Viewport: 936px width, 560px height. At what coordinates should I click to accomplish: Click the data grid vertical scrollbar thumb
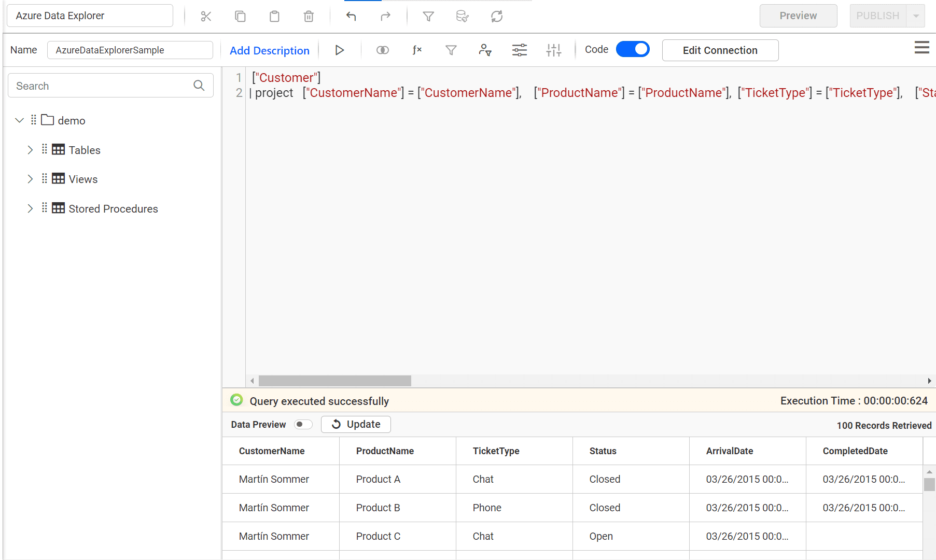(929, 484)
